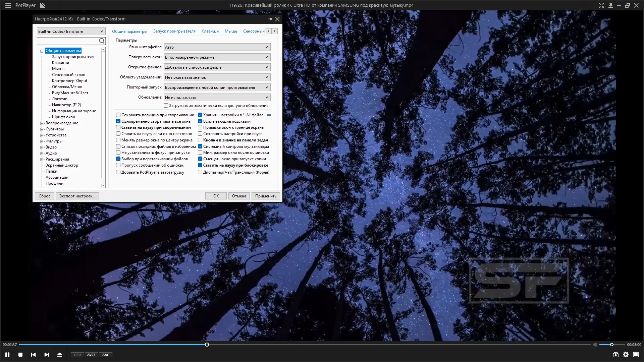Pause the video playback
This screenshot has height=362, width=644.
(x=7, y=355)
